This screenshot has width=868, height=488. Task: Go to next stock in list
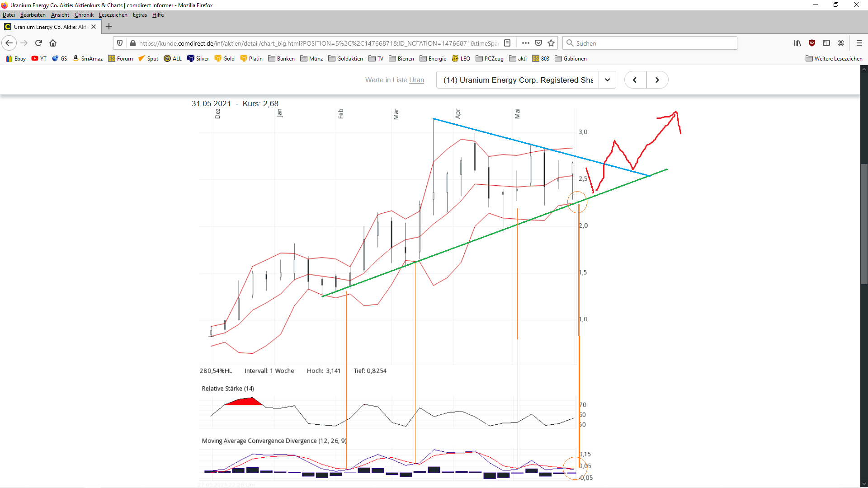[x=657, y=80]
